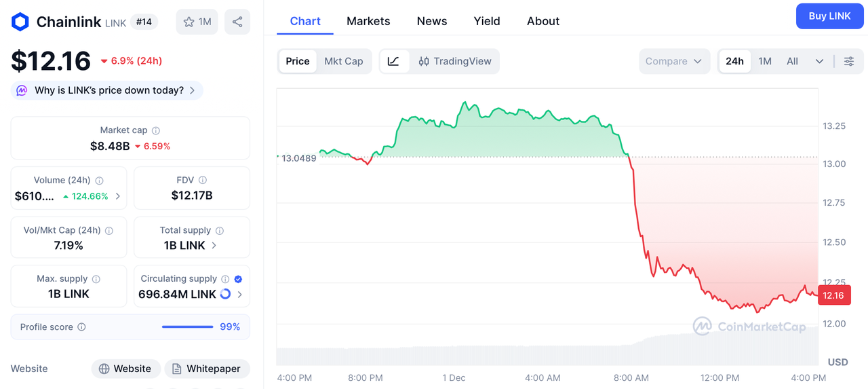Screen dimensions: 868x389
Task: Show Total supply info icon
Action: (219, 230)
